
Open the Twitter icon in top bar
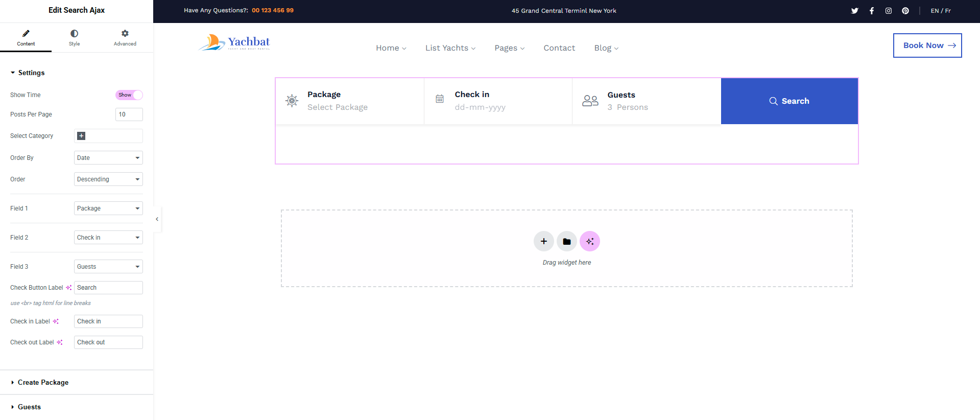(x=854, y=11)
